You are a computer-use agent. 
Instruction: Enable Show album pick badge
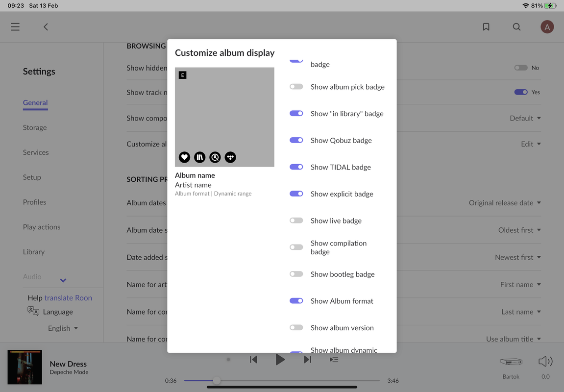[296, 87]
